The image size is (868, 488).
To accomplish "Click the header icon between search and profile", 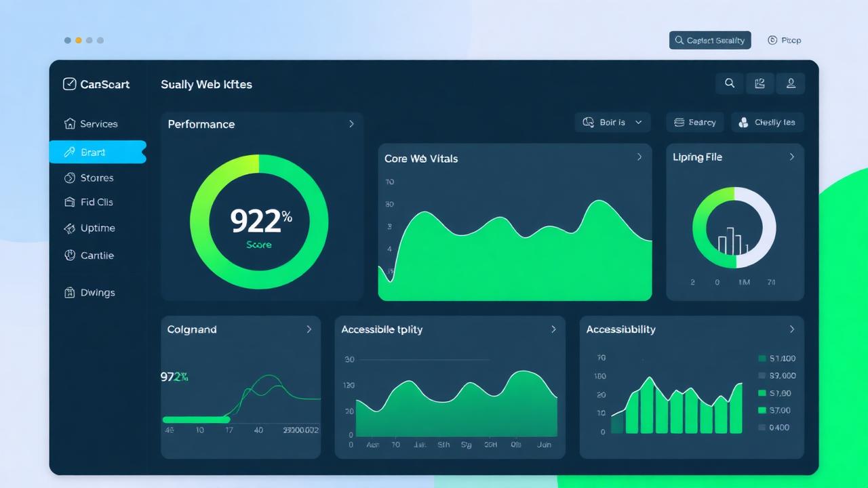I will pos(760,83).
